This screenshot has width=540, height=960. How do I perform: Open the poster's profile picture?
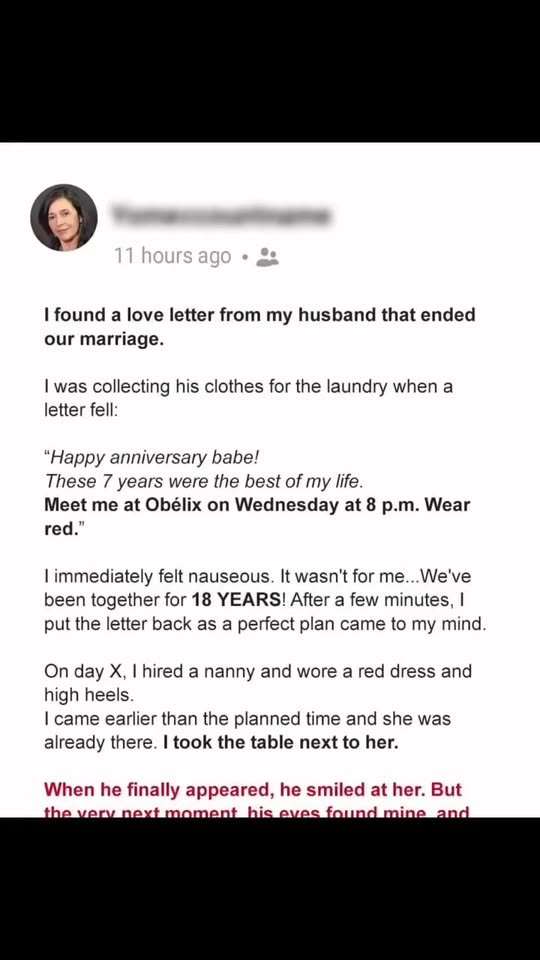coord(64,217)
